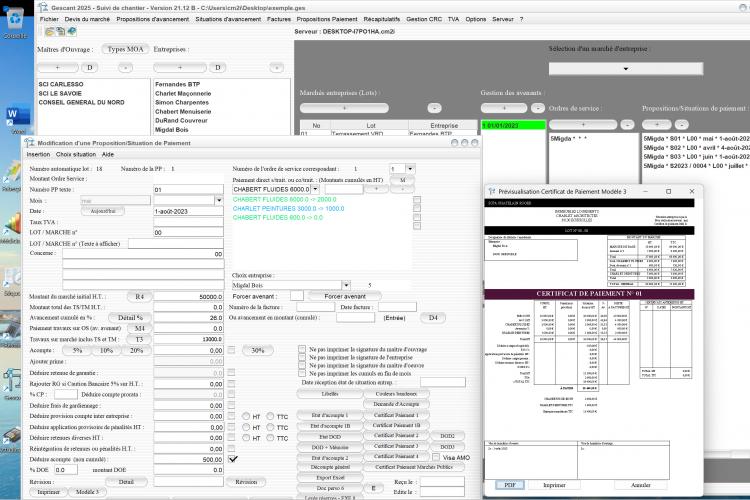Click the Modèle 3 button

click(88, 492)
